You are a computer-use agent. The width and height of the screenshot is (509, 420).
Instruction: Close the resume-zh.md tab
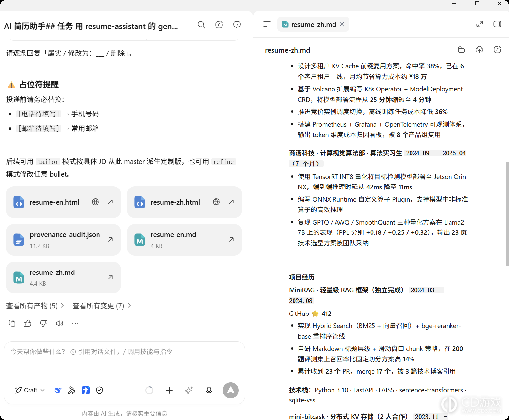pos(342,24)
